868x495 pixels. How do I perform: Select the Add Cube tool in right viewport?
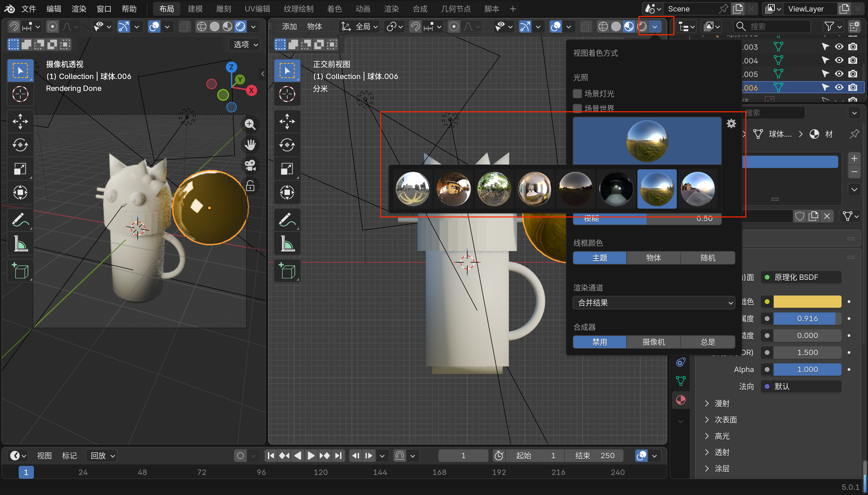point(287,271)
